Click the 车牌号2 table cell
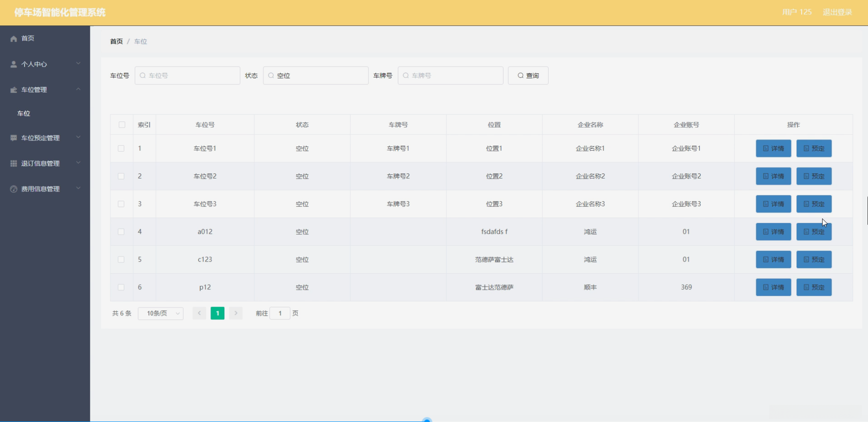Viewport: 868px width, 422px height. click(x=398, y=176)
